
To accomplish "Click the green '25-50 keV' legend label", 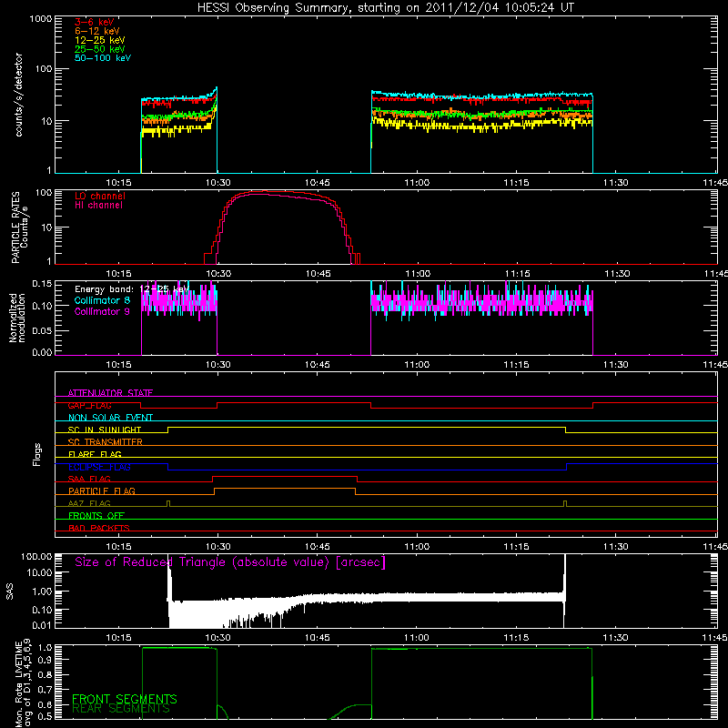I will (100, 49).
